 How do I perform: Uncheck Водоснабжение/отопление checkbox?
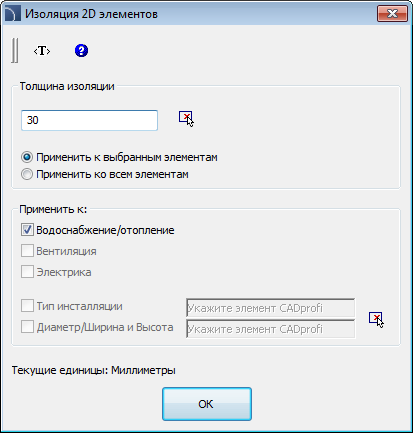tap(27, 230)
